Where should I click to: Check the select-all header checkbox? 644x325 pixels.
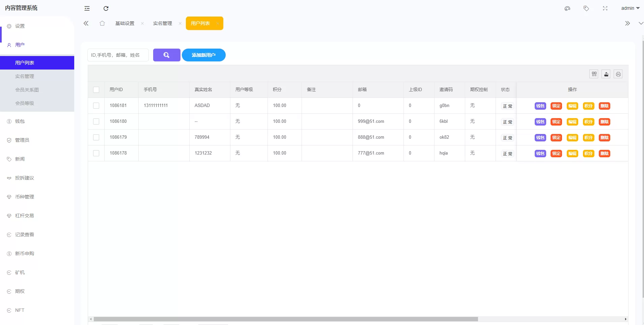coord(96,90)
